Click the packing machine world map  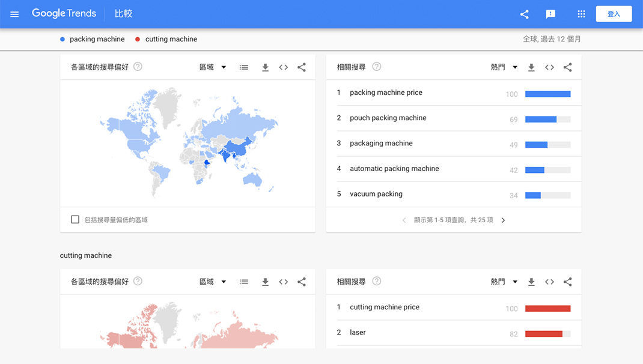coord(187,143)
